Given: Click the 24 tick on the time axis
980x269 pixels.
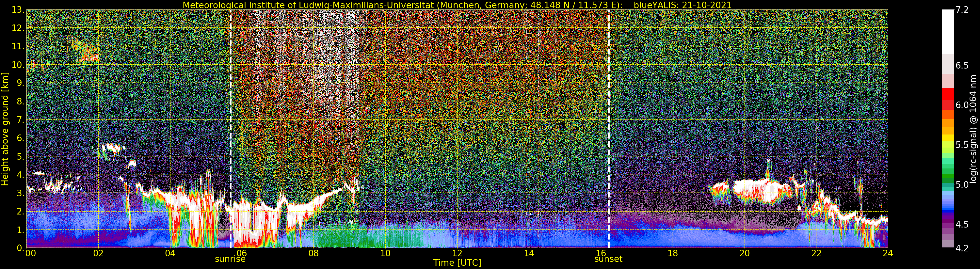Looking at the screenshot, I should pos(888,253).
